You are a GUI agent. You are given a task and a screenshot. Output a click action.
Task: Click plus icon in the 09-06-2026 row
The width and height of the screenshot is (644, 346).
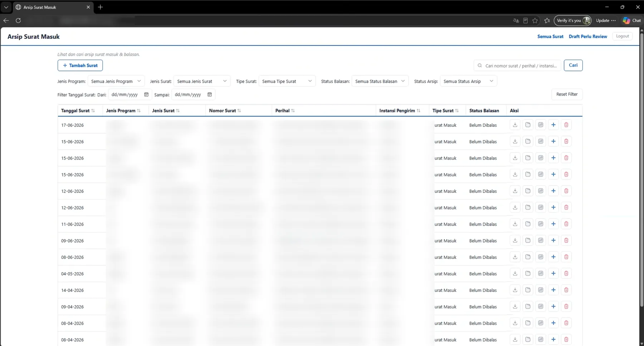(x=553, y=240)
